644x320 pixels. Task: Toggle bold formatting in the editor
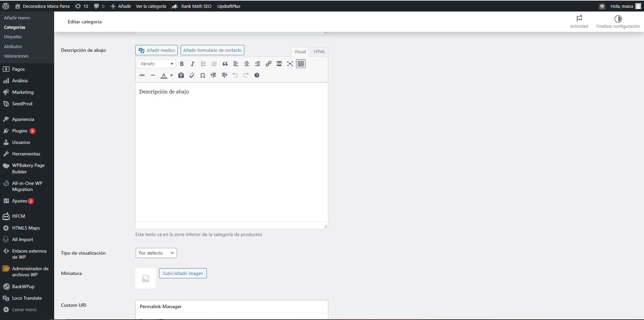(x=182, y=64)
